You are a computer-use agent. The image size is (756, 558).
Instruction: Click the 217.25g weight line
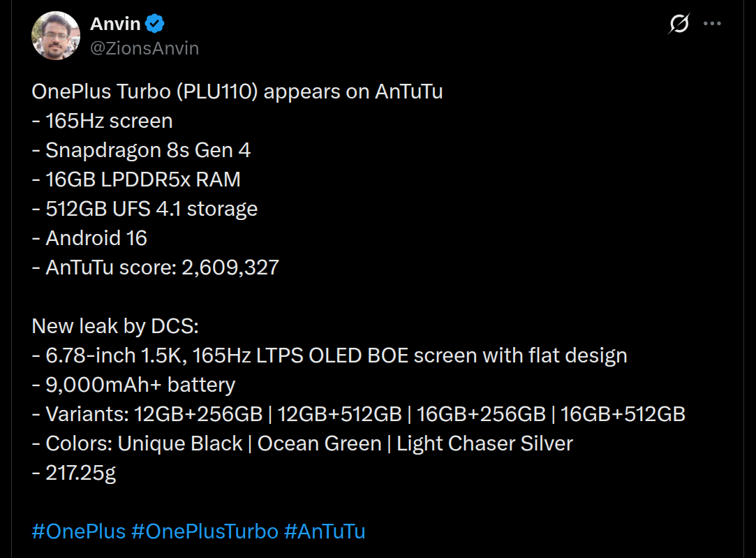pyautogui.click(x=74, y=473)
